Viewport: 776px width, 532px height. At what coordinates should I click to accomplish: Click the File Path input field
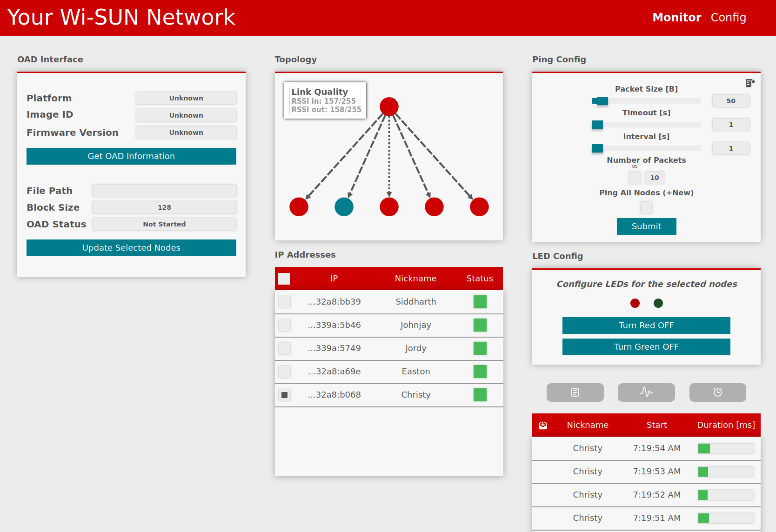164,191
